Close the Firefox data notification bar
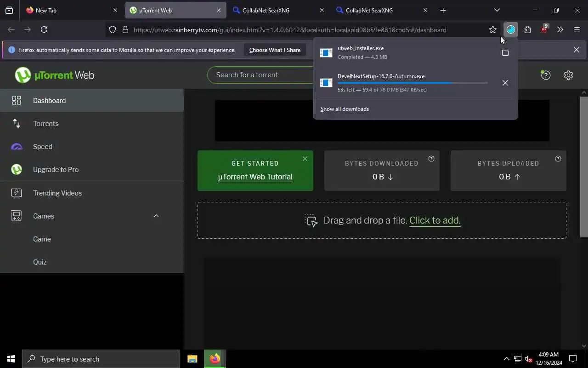The width and height of the screenshot is (588, 368). point(576,50)
